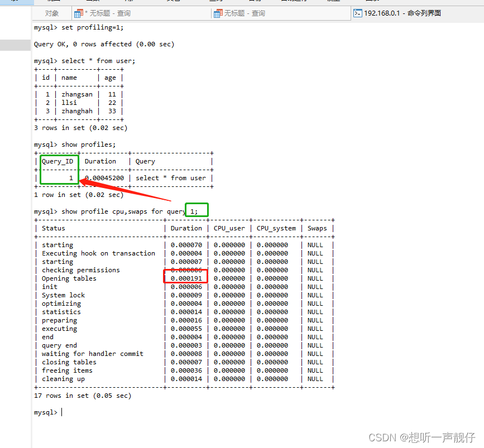Click the 'llsi' name cell

coord(69,103)
